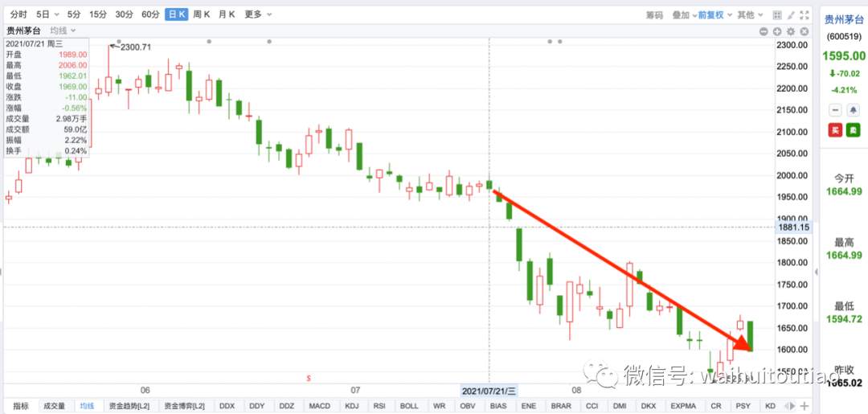This screenshot has height=414, width=868.
Task: Collapse the right quote panel handle
Action: (x=816, y=272)
